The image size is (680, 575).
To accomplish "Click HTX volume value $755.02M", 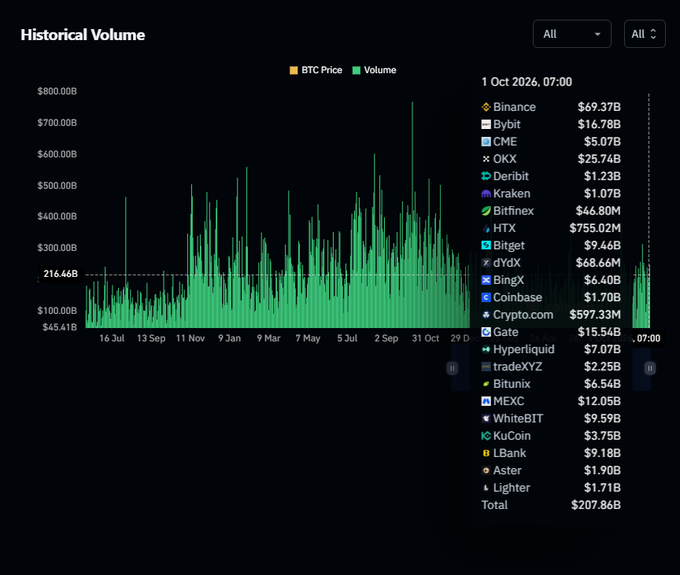I will coord(595,228).
